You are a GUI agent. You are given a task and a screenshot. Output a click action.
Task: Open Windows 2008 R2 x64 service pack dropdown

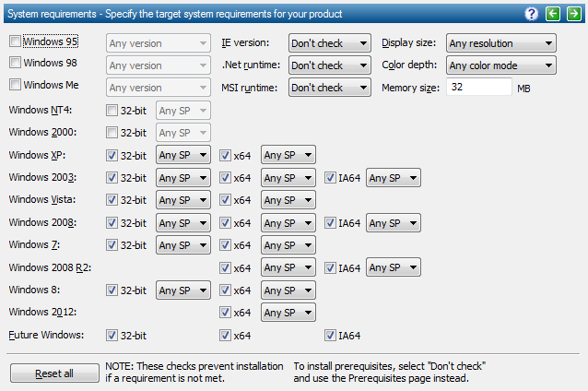point(288,267)
